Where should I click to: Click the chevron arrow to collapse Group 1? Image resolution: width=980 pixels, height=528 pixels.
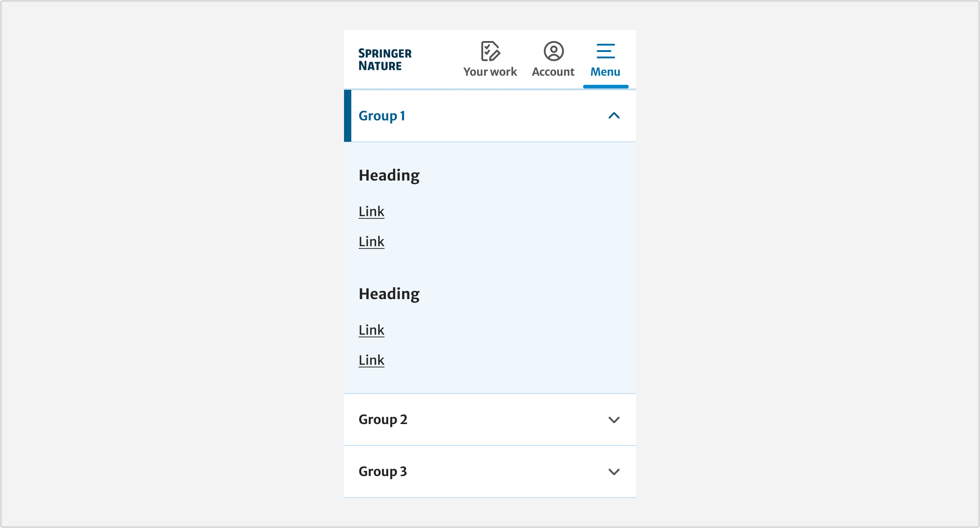point(614,116)
